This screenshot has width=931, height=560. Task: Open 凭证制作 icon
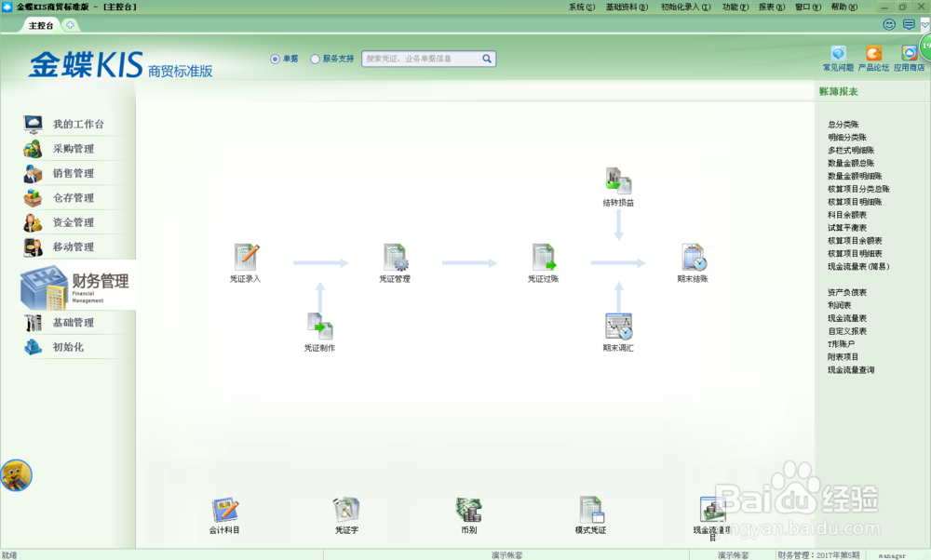click(x=320, y=327)
